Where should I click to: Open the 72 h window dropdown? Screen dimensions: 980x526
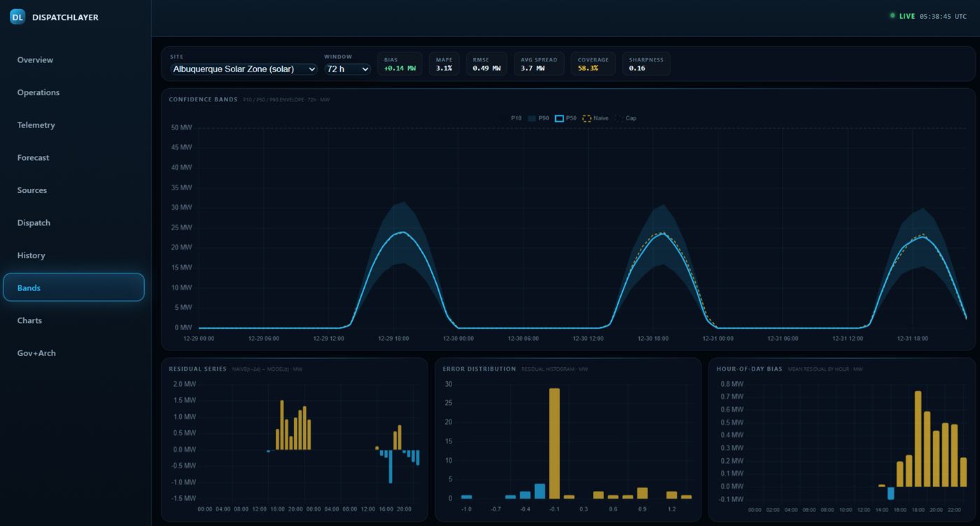click(347, 69)
